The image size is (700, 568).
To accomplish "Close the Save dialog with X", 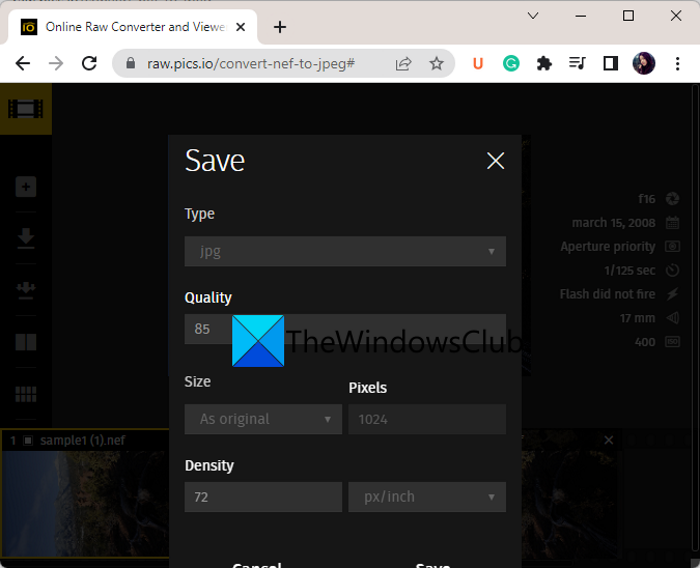I will [x=495, y=161].
